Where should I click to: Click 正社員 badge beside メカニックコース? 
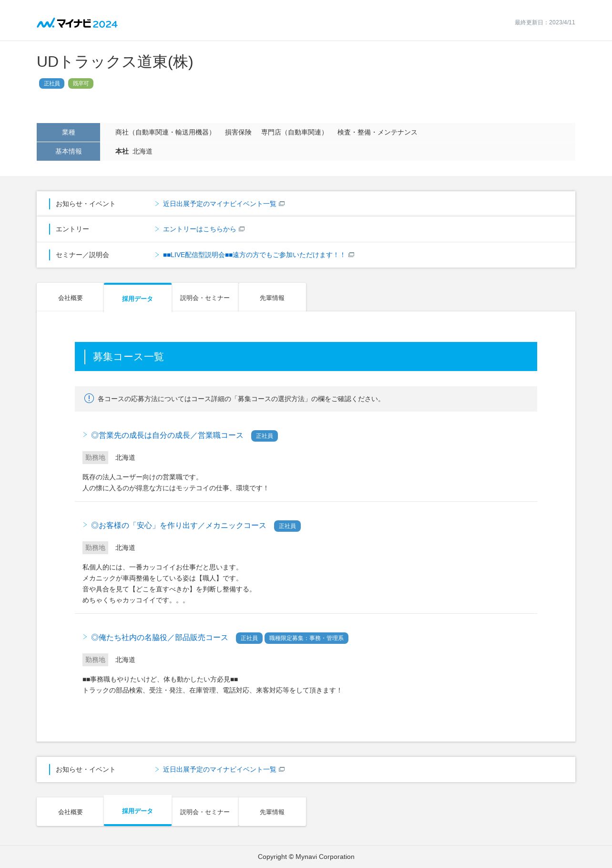click(287, 526)
